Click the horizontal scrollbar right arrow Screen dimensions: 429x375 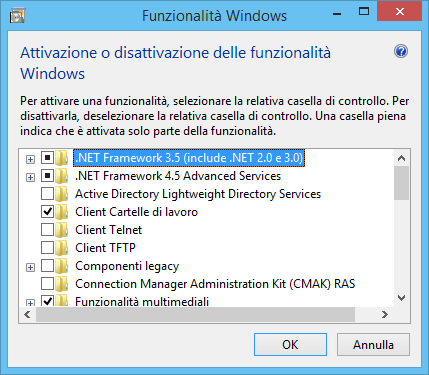[x=385, y=314]
